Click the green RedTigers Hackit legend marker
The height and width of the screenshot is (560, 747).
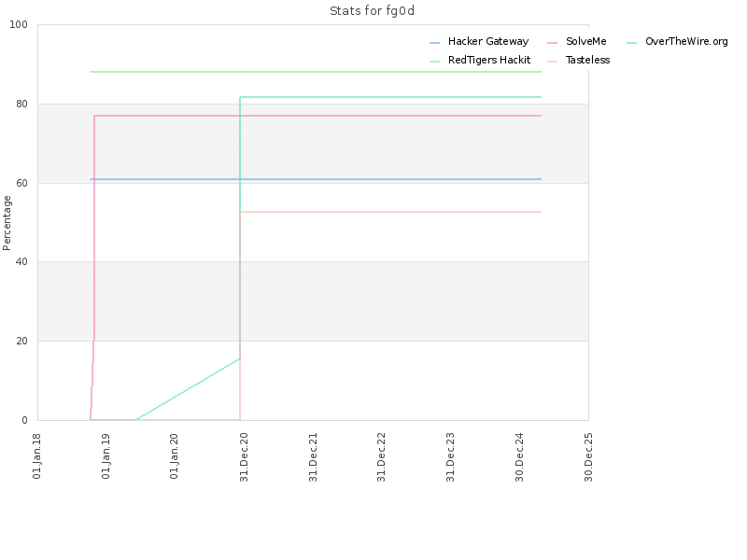tap(434, 62)
